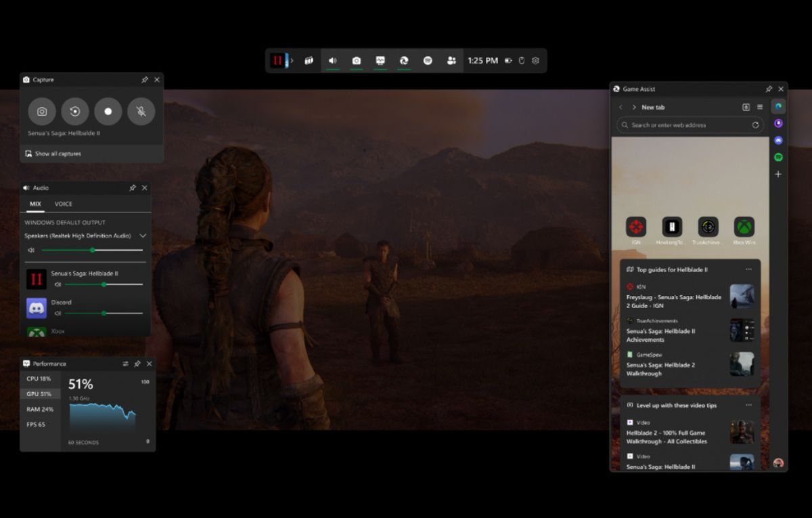Pin the Audio widget
The height and width of the screenshot is (518, 812).
[x=133, y=188]
